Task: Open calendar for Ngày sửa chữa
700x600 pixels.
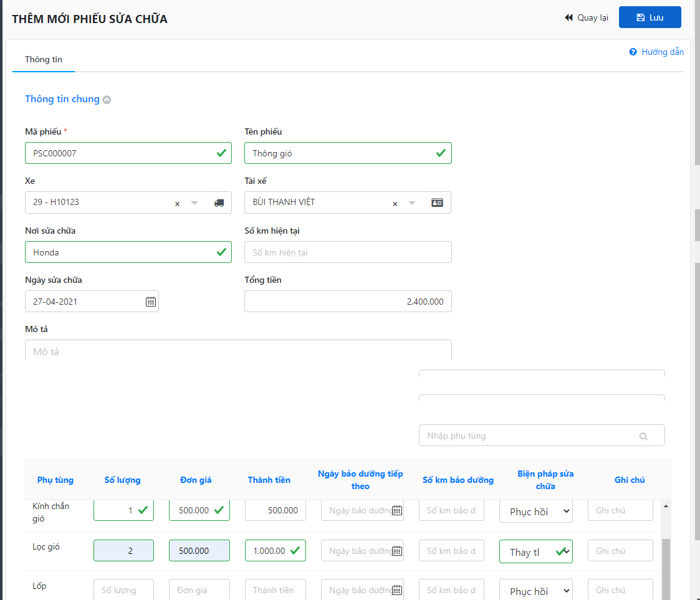Action: tap(151, 302)
